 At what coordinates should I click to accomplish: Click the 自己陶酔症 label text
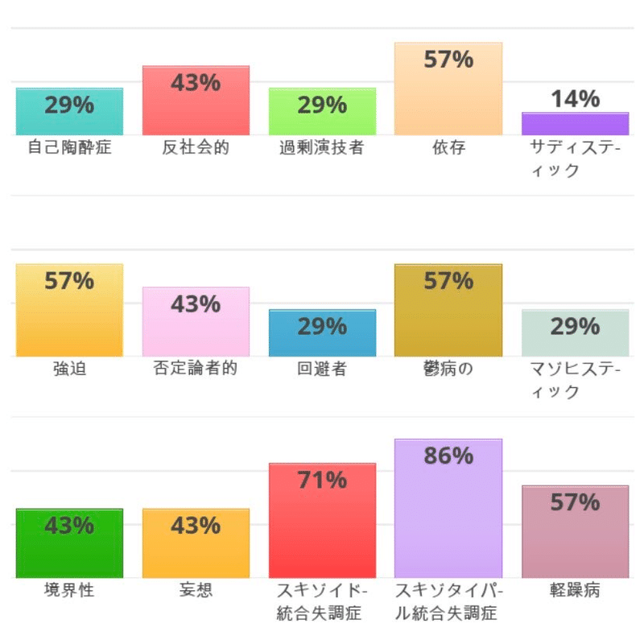pyautogui.click(x=69, y=147)
